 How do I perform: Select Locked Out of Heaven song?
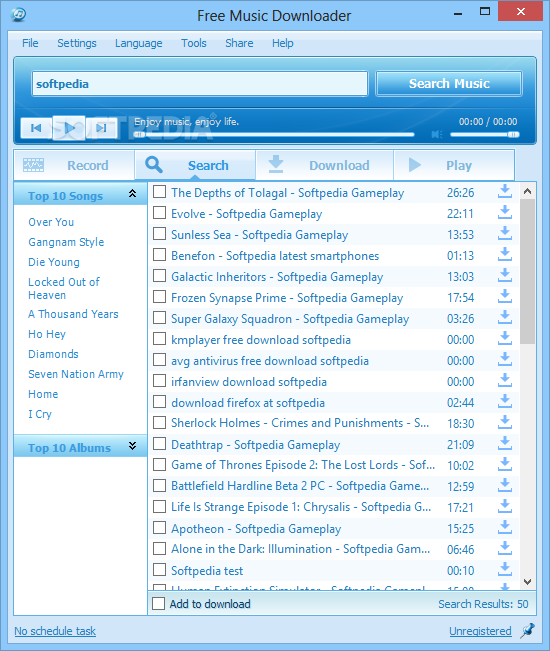click(64, 289)
